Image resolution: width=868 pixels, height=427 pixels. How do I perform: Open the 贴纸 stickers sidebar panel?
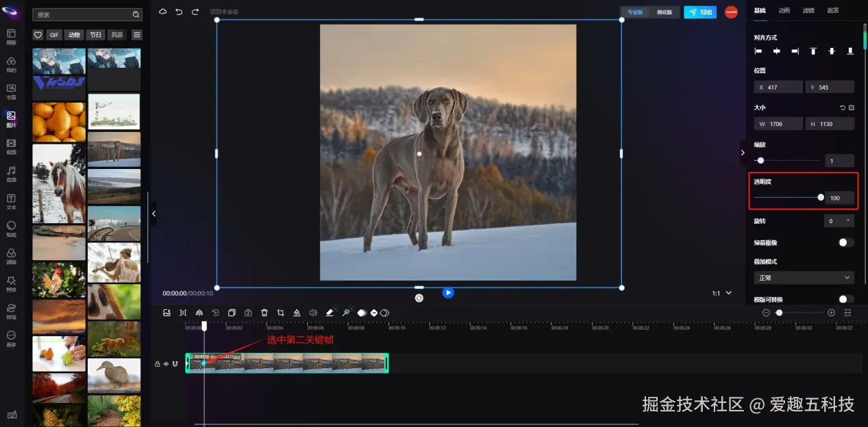pos(11,229)
